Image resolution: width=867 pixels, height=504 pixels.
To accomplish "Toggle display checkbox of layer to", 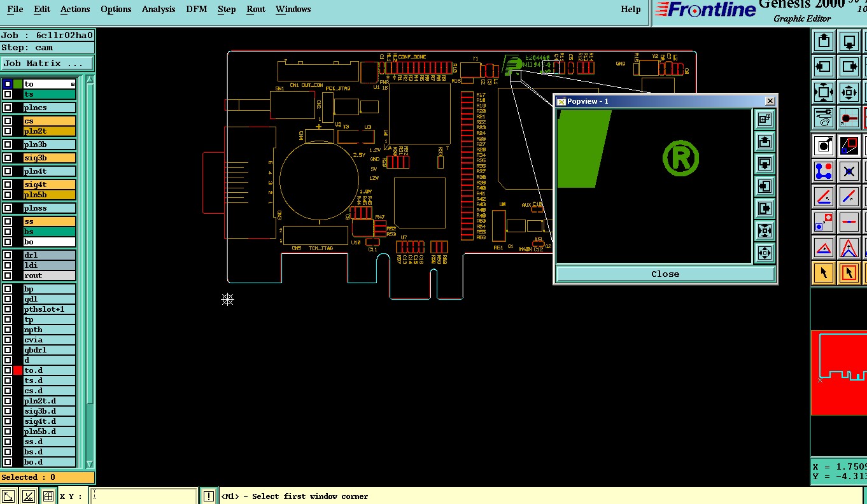I will click(x=8, y=84).
